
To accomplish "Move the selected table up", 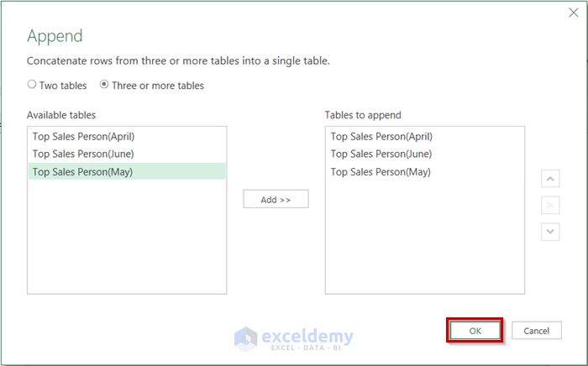I will pyautogui.click(x=550, y=179).
